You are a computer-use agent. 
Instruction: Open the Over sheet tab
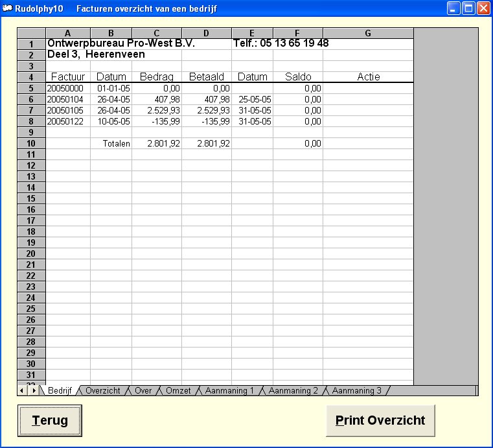[x=143, y=390]
